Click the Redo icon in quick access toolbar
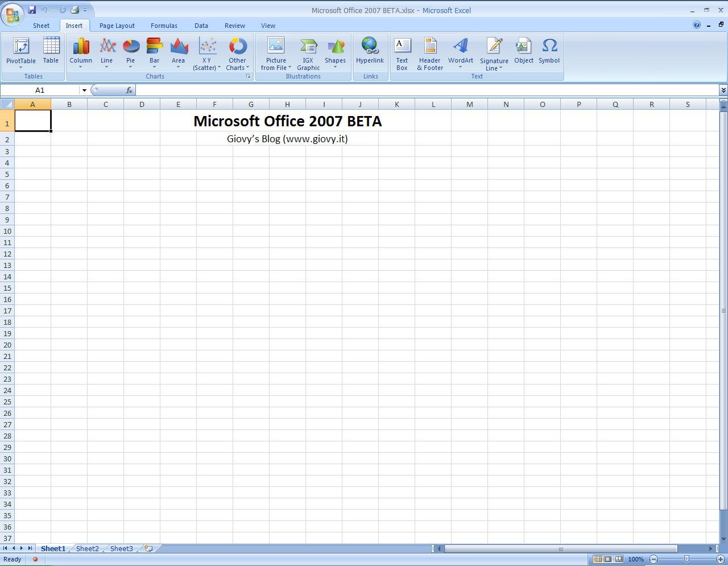Screen dimensions: 728x566 click(62, 10)
